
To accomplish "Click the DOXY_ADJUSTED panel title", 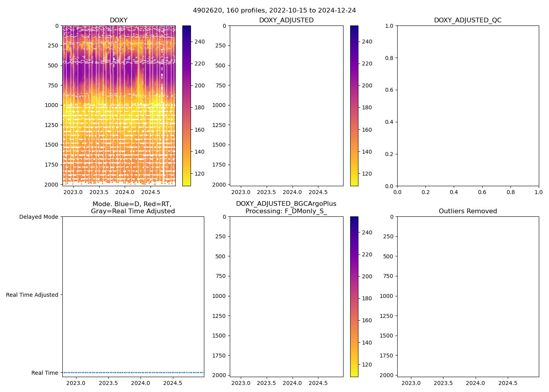I will tap(286, 20).
